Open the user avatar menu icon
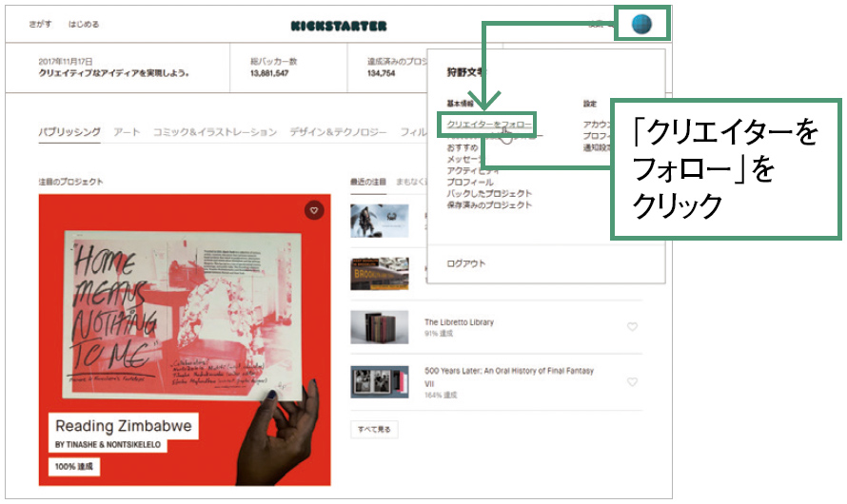Image resolution: width=847 pixels, height=504 pixels. [x=641, y=24]
